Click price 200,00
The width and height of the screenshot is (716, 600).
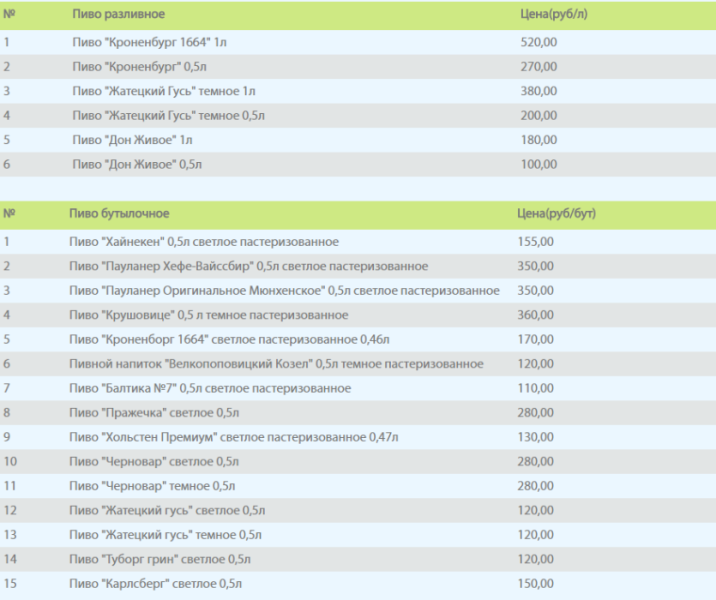point(539,116)
